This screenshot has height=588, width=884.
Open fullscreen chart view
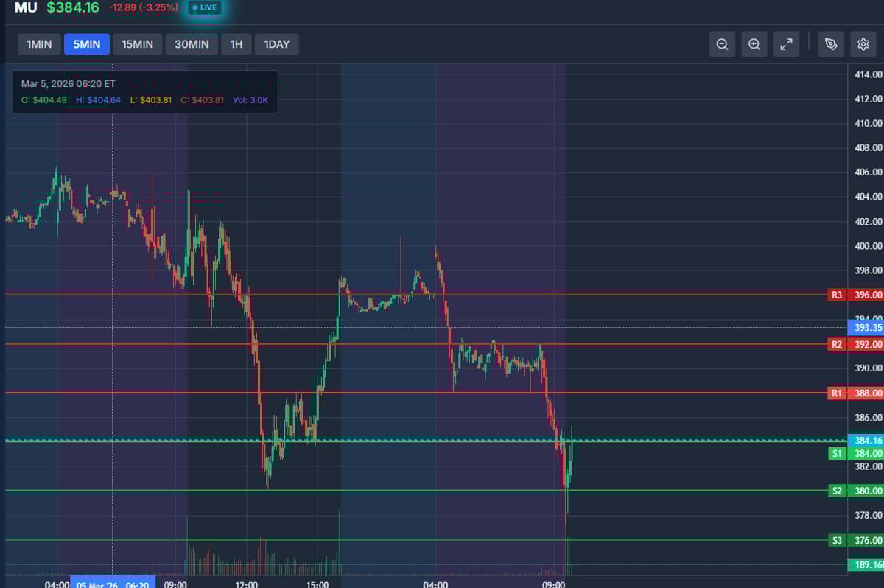coord(786,44)
